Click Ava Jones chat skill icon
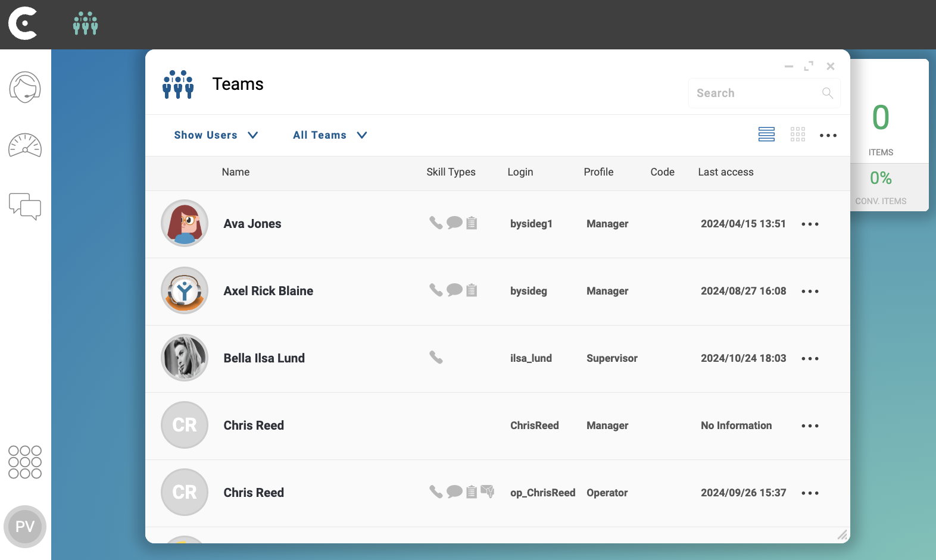 (x=454, y=223)
